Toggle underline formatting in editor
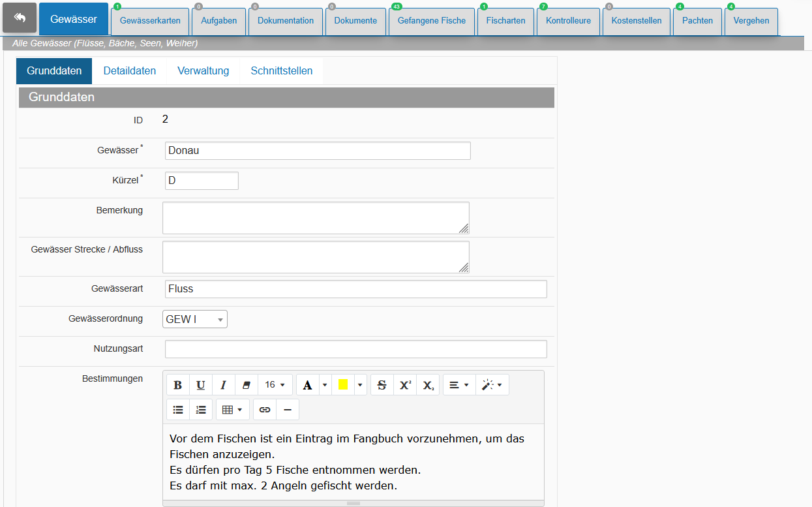The width and height of the screenshot is (812, 507). pos(201,385)
